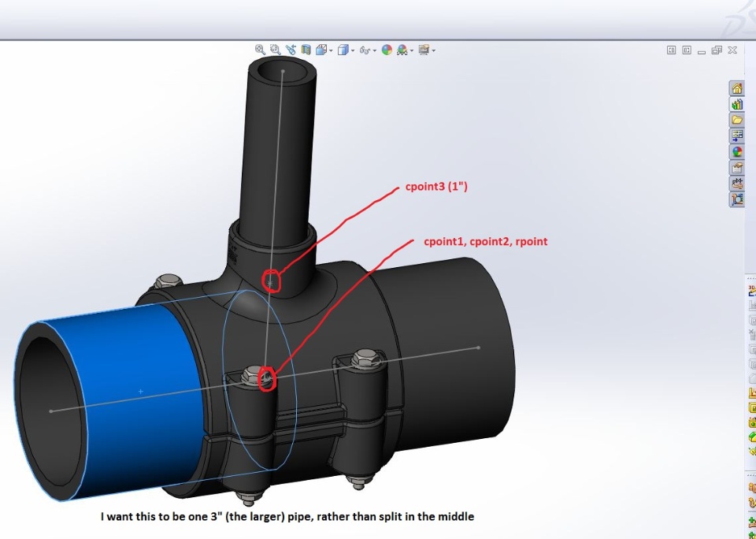The image size is (756, 539).
Task: Activate the Zoom to Area tool
Action: 276,49
